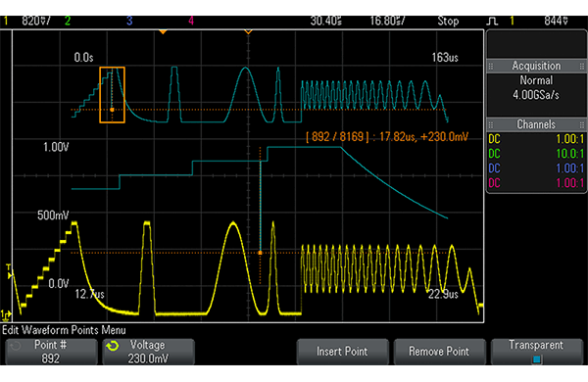Click the right grip icon of Channels header

582,124
